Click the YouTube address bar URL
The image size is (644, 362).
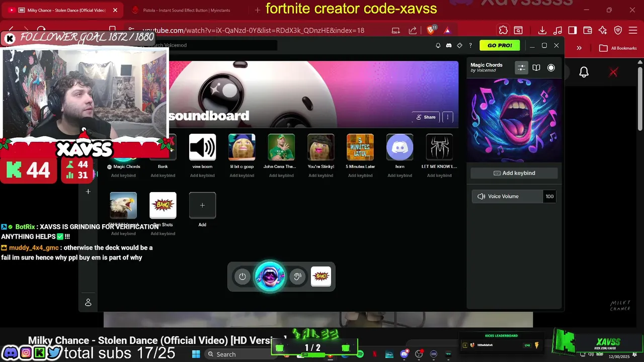click(x=253, y=30)
